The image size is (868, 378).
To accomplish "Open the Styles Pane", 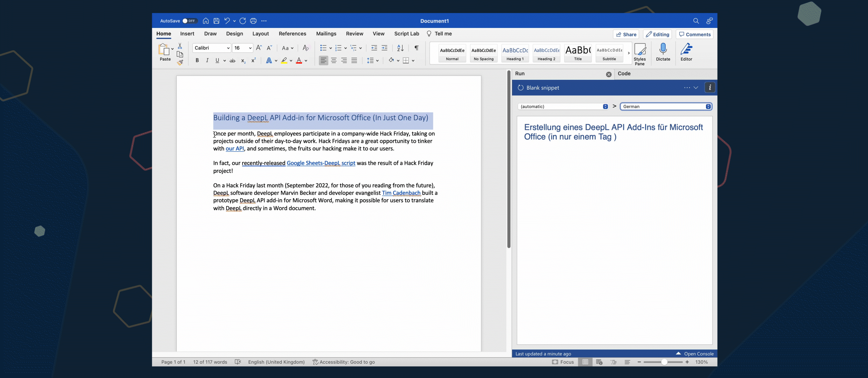I will click(x=640, y=54).
